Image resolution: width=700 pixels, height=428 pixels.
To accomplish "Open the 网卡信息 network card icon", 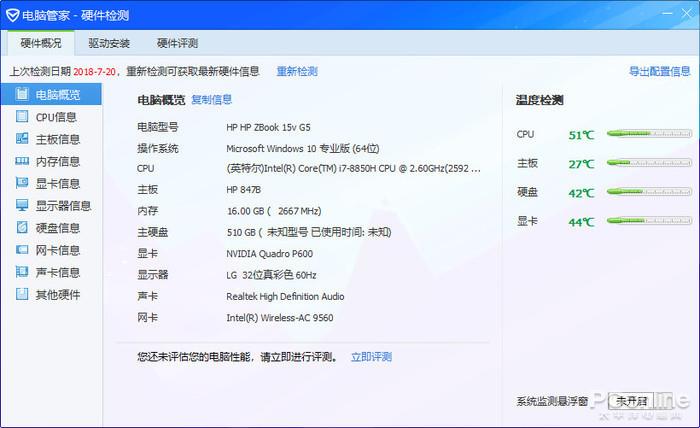I will [22, 249].
